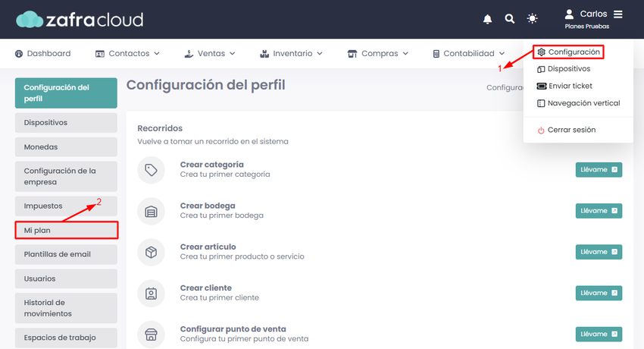Click the Crear cliente title text
The width and height of the screenshot is (644, 349).
(x=206, y=288)
